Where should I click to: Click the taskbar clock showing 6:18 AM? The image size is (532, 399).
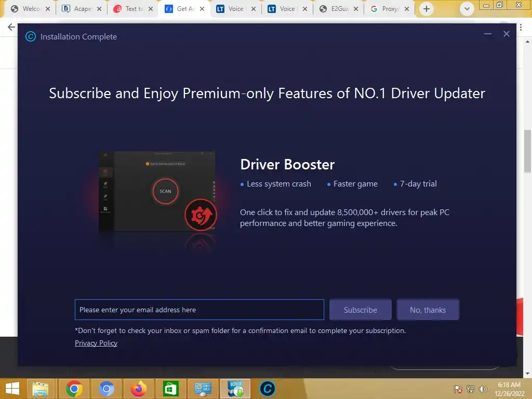click(x=509, y=389)
